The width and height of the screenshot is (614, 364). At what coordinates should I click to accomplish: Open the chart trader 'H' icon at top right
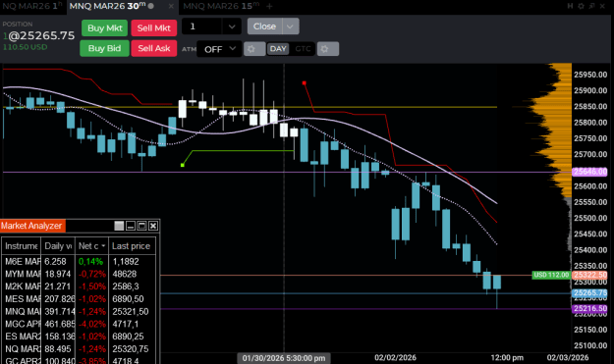click(x=570, y=6)
